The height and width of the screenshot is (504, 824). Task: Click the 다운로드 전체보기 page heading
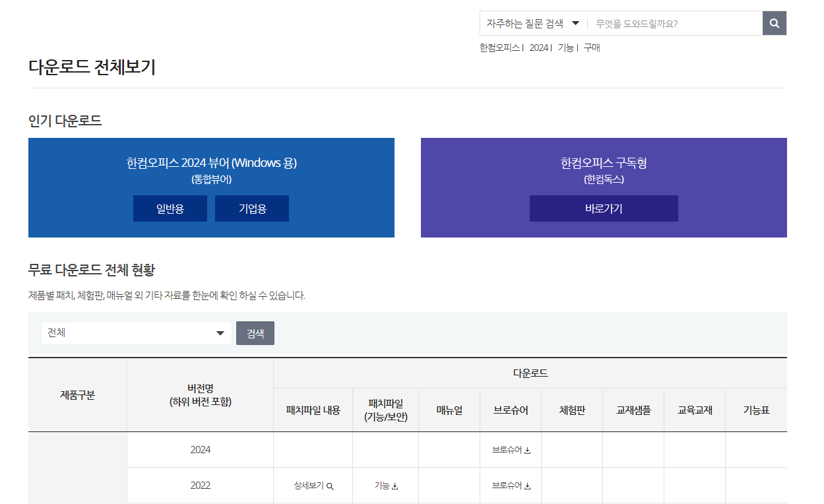click(92, 67)
